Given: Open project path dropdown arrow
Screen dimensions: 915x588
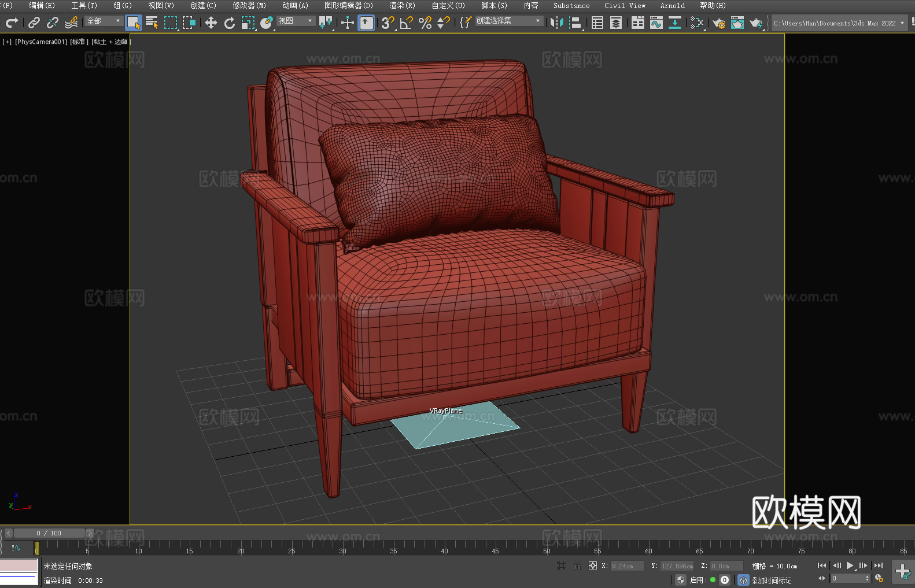Looking at the screenshot, I should (902, 23).
